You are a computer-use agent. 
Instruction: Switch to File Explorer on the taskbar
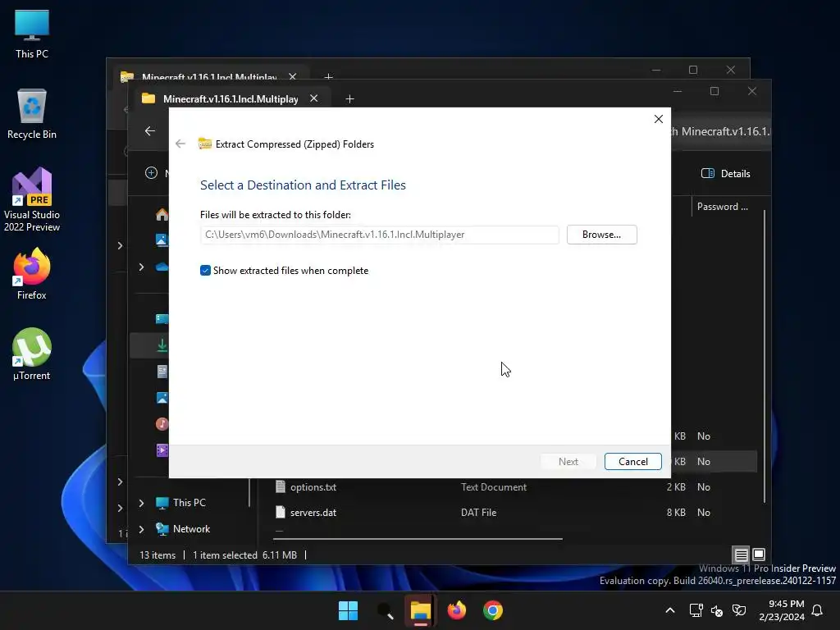421,610
